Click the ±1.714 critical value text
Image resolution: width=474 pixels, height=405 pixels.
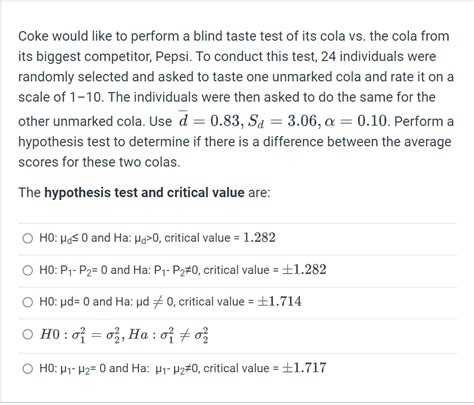[x=279, y=301]
